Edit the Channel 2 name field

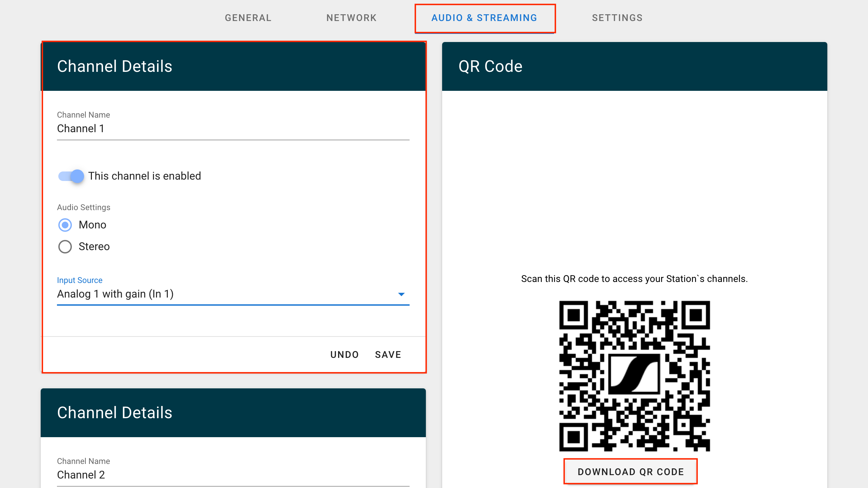point(233,475)
